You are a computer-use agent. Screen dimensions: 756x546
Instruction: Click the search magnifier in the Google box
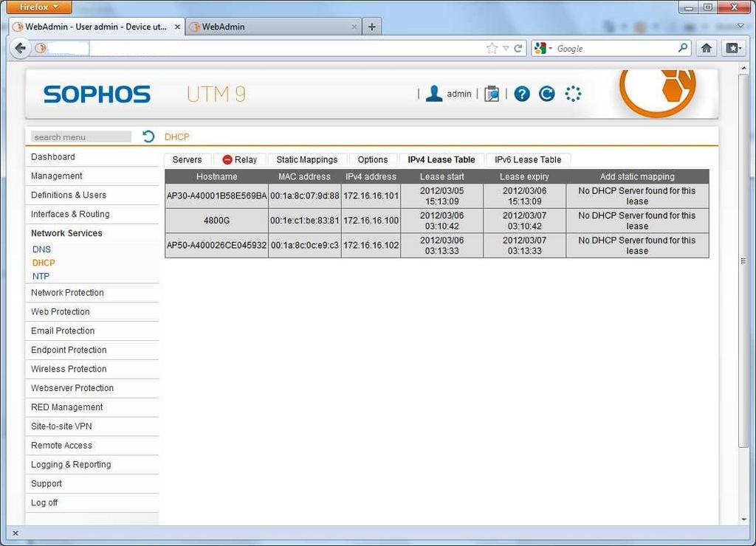point(683,48)
